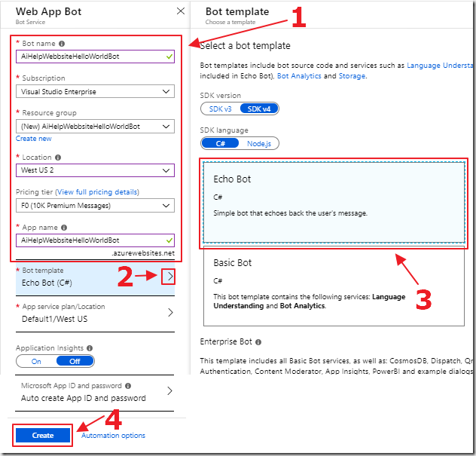
Task: Expand Bot template chevron
Action: click(x=170, y=277)
